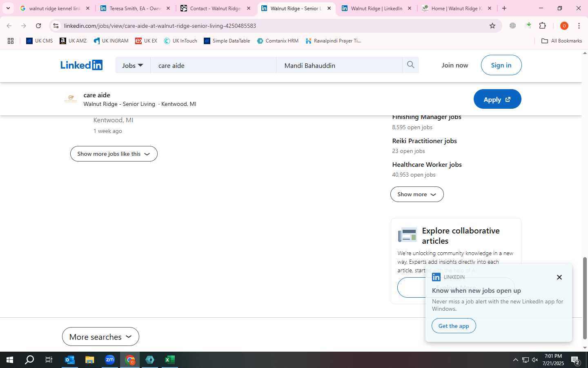Switch to Teresa Smith, EA tab
Viewport: 588px width, 368px height.
[135, 8]
